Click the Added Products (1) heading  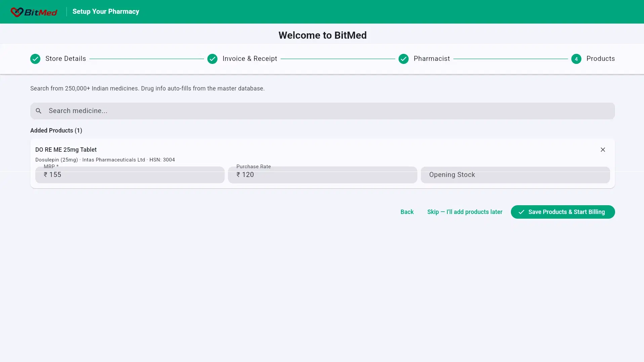click(x=56, y=131)
